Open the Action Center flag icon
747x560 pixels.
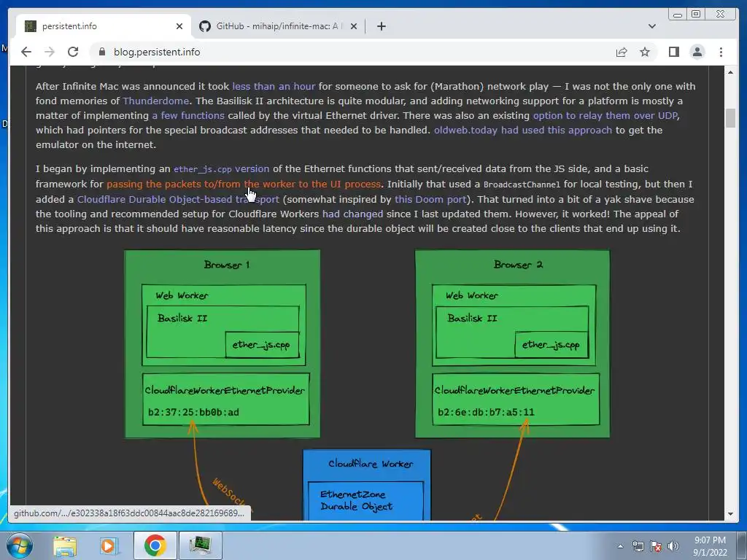tap(656, 546)
